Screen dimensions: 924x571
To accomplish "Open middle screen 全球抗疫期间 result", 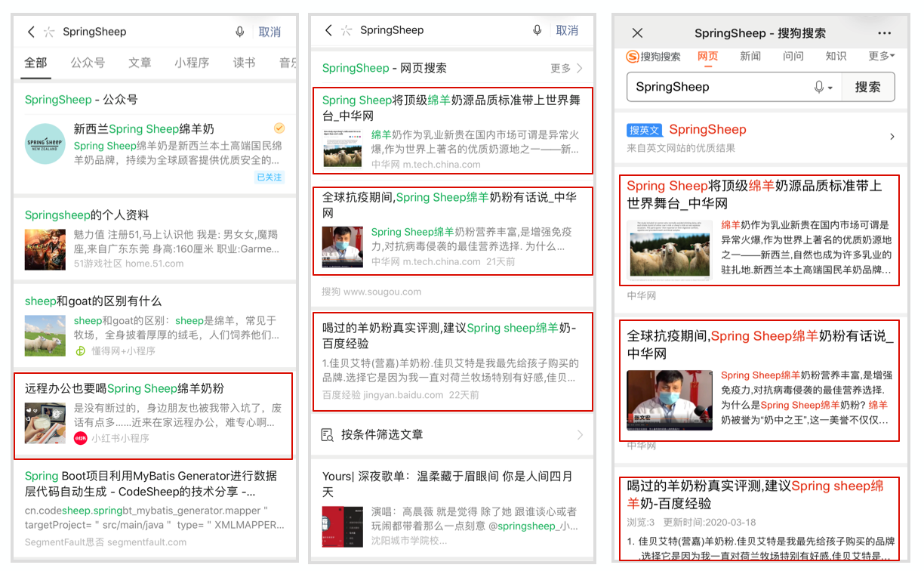I will tap(452, 230).
